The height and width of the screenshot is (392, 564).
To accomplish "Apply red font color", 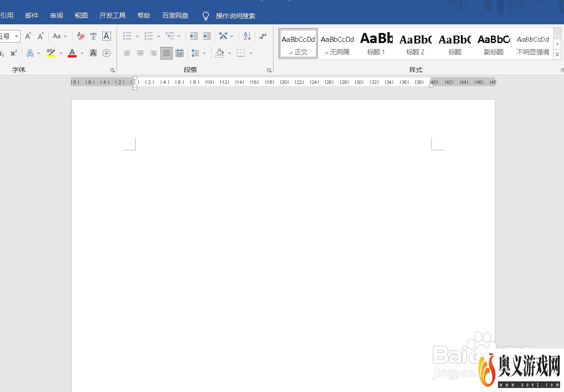I will (72, 53).
